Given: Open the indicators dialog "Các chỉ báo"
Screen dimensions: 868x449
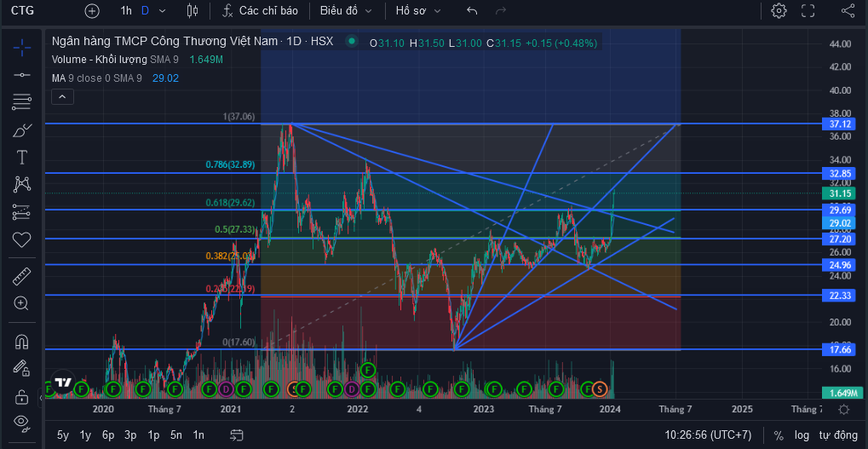Looking at the screenshot, I should tap(260, 10).
